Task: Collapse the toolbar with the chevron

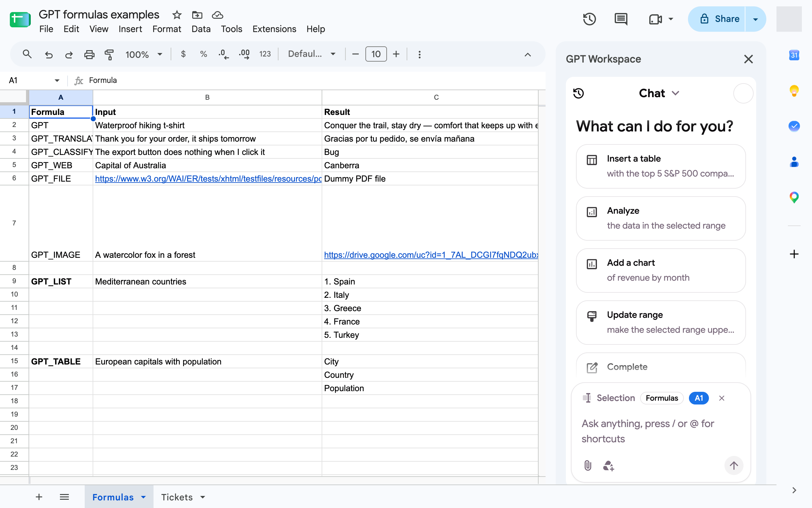Action: 528,54
